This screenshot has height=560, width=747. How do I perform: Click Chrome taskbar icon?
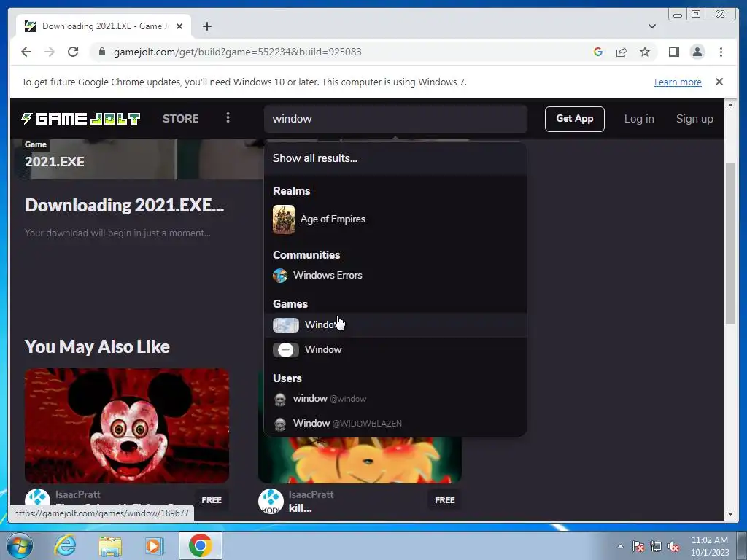(x=201, y=545)
